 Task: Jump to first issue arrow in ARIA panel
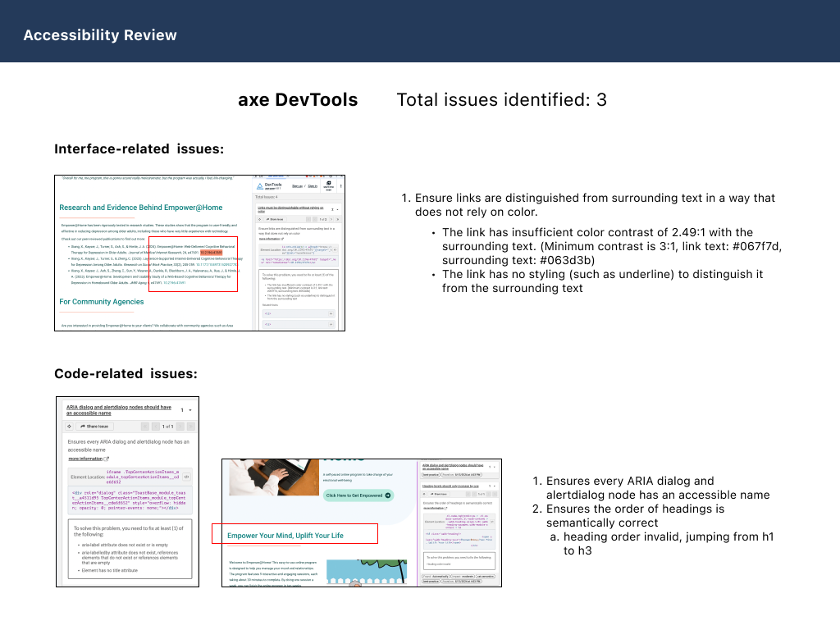pyautogui.click(x=145, y=427)
